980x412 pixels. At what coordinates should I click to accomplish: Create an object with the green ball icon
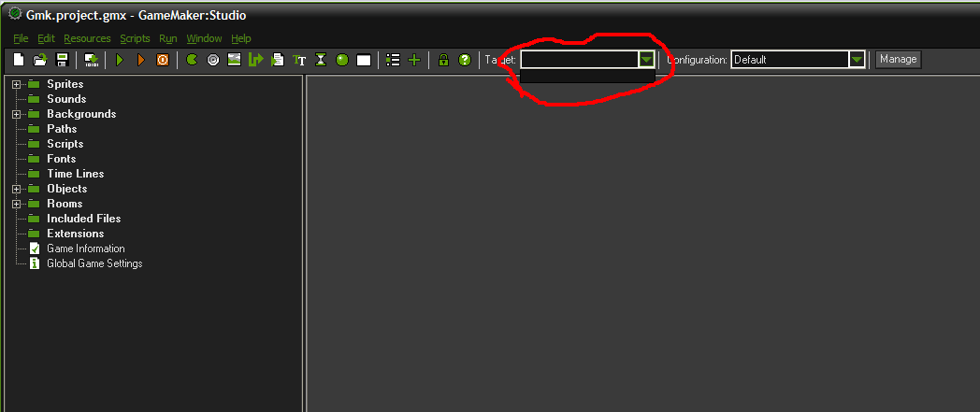(342, 60)
